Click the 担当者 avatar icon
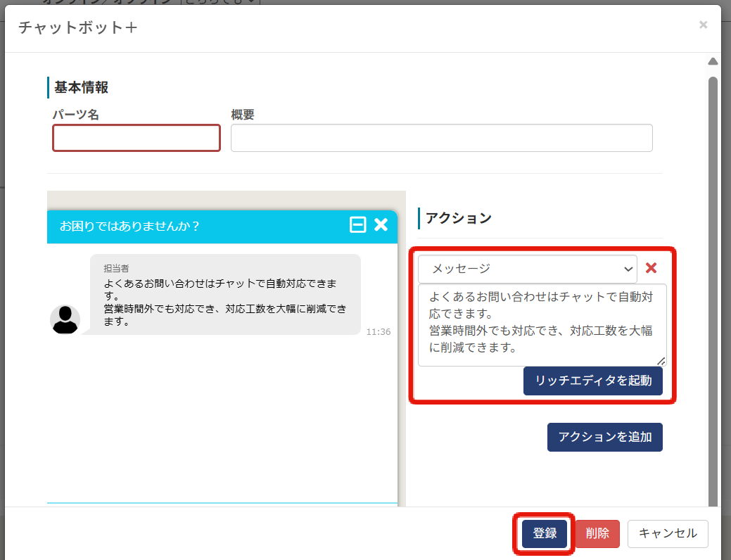Image resolution: width=731 pixels, height=560 pixels. [65, 319]
